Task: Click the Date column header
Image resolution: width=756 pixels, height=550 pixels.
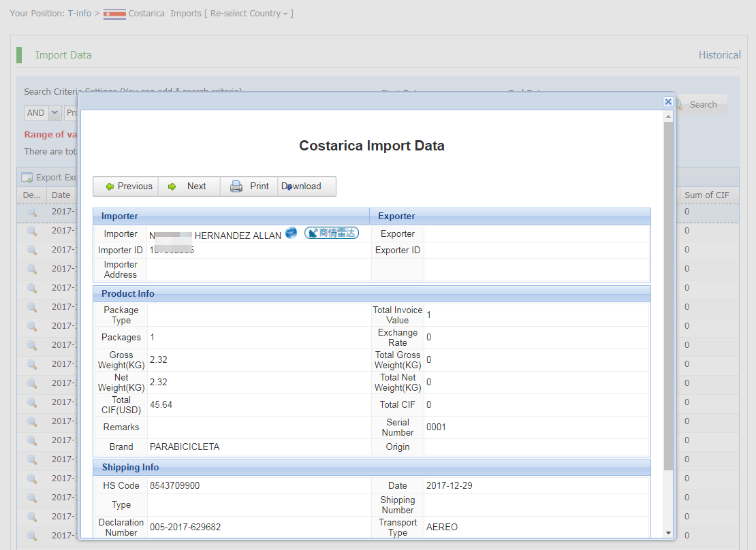Action: pyautogui.click(x=61, y=195)
